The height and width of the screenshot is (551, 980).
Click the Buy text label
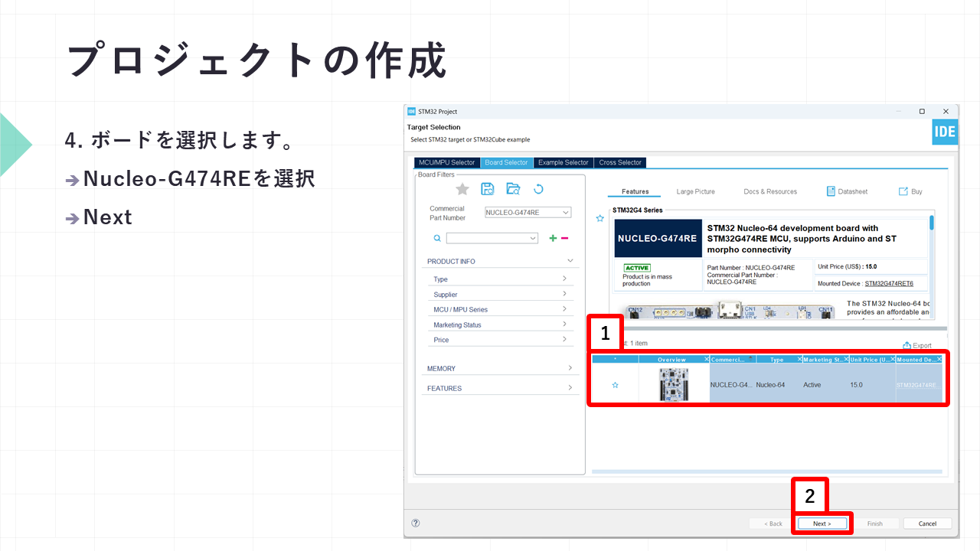[916, 192]
